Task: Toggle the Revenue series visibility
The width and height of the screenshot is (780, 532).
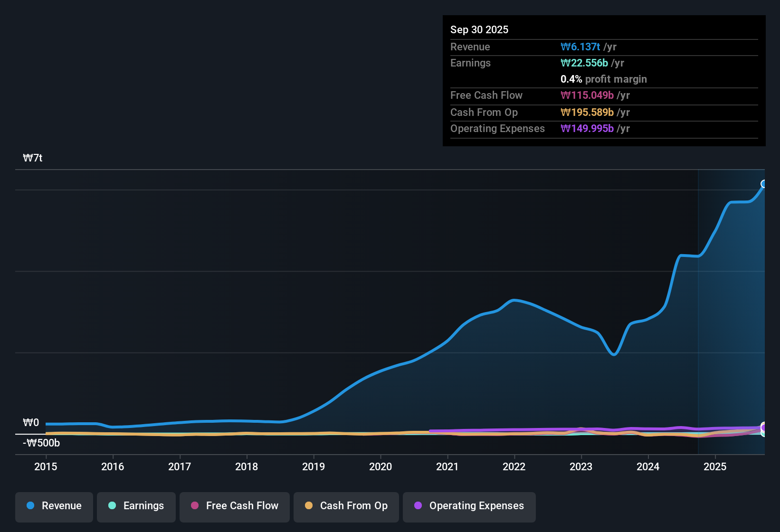Action: pyautogui.click(x=54, y=507)
